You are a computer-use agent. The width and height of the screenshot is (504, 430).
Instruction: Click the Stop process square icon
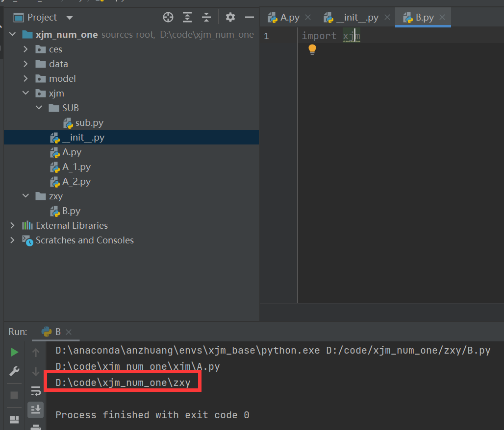[x=14, y=395]
